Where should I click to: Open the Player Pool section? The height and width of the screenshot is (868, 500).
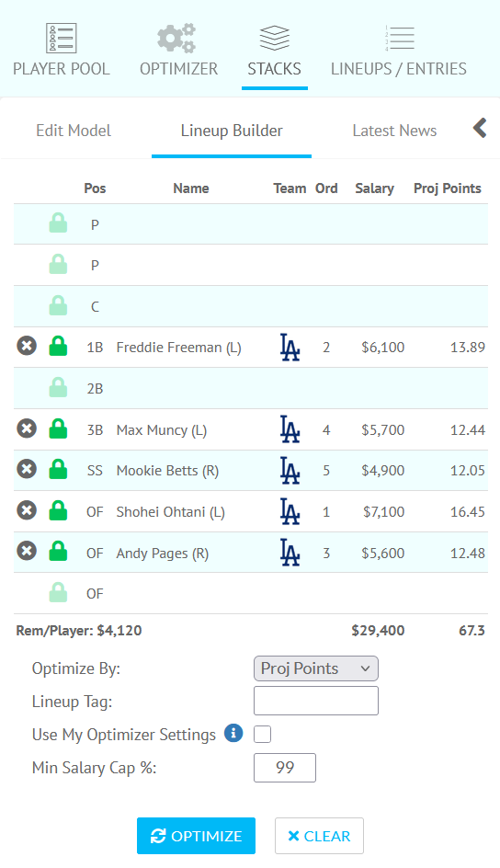pyautogui.click(x=62, y=51)
